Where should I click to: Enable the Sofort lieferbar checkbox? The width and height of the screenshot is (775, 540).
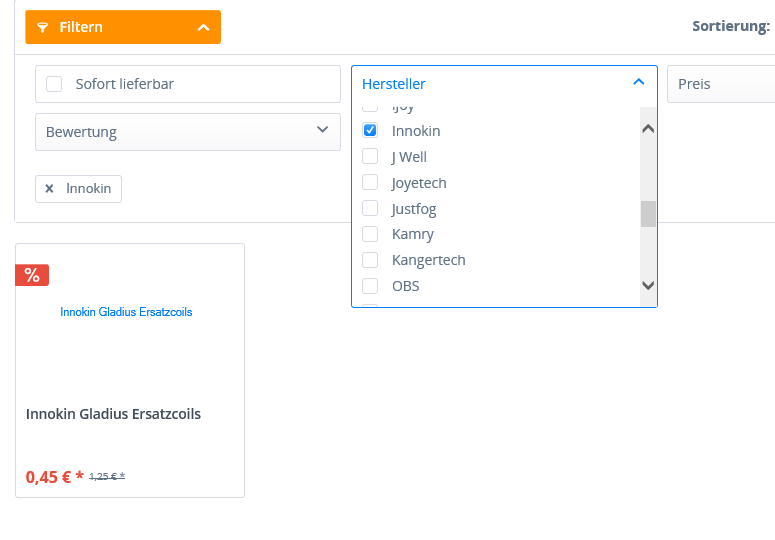pyautogui.click(x=54, y=84)
